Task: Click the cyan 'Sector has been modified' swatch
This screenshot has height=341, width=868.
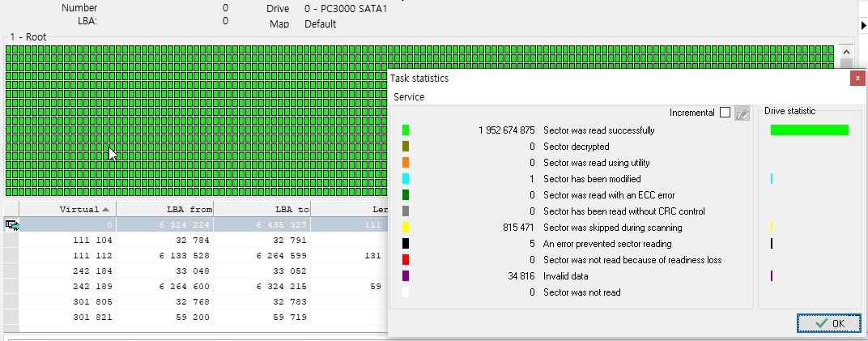Action: click(x=405, y=179)
